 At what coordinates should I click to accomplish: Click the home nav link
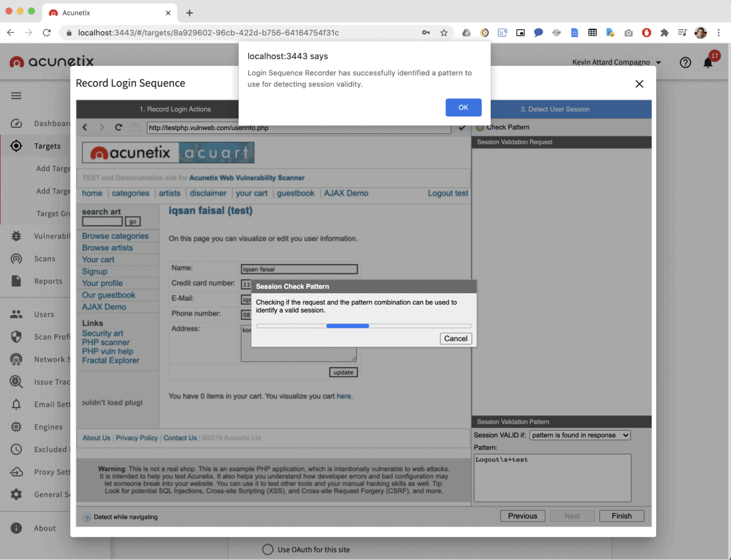[x=92, y=193]
